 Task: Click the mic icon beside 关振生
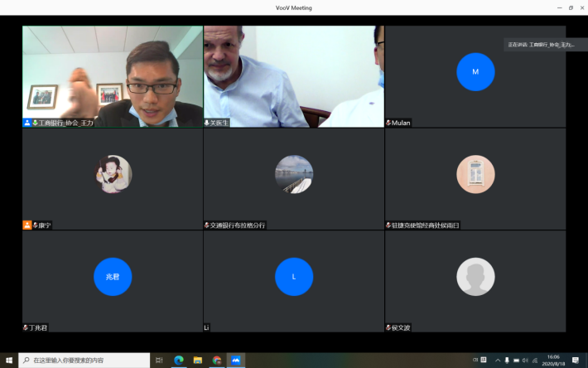[x=207, y=123]
